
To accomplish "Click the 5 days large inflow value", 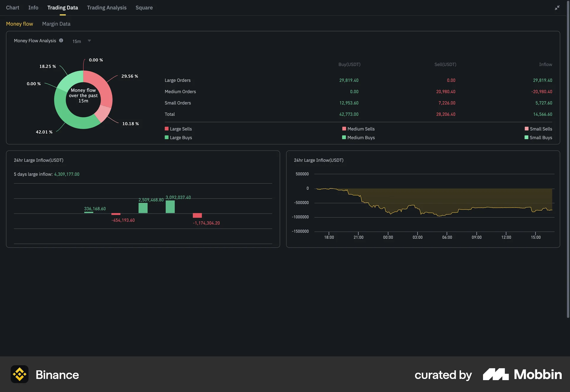I will pos(66,174).
